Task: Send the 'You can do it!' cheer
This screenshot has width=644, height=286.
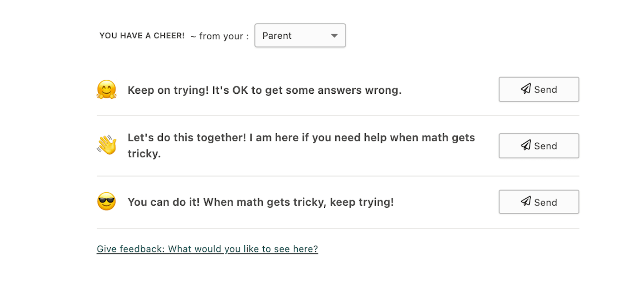Action: pyautogui.click(x=538, y=201)
